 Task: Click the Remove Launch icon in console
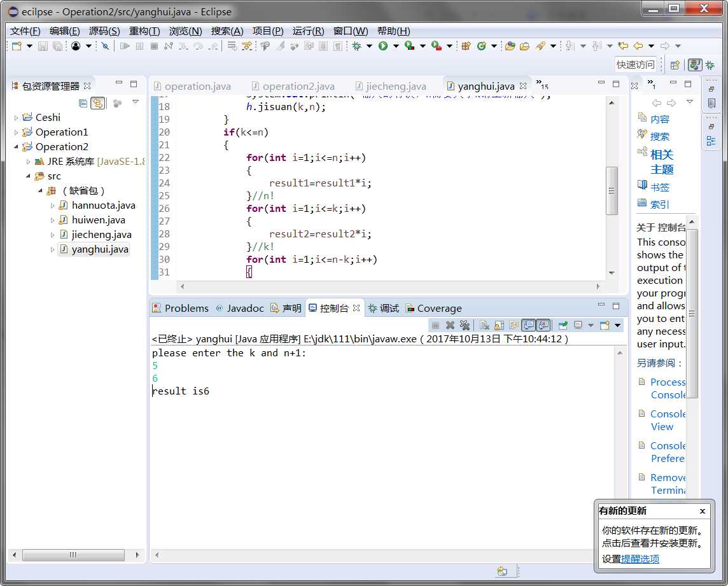(x=450, y=325)
